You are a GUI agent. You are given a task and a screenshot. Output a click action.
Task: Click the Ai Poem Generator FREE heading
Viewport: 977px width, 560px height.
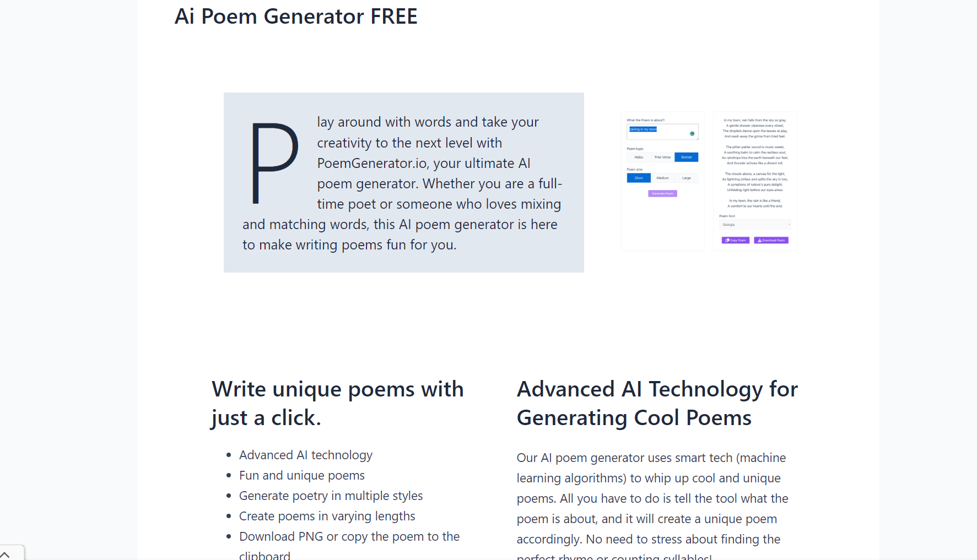pyautogui.click(x=296, y=17)
